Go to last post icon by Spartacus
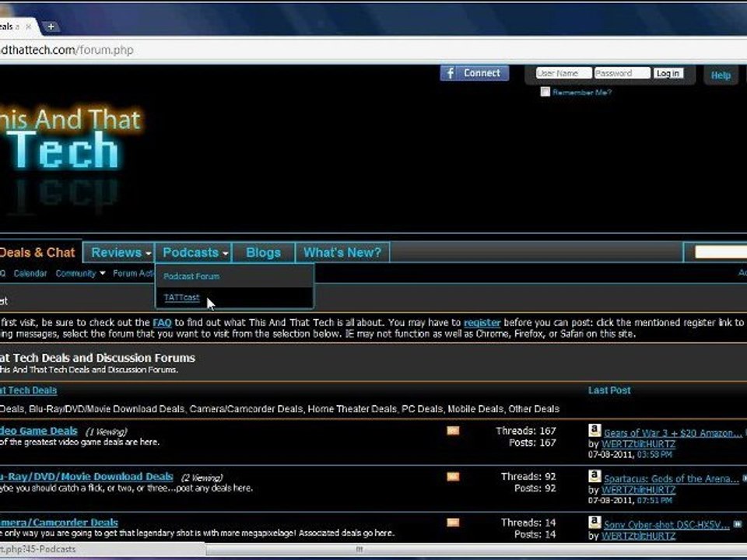The width and height of the screenshot is (747, 560). 744,478
